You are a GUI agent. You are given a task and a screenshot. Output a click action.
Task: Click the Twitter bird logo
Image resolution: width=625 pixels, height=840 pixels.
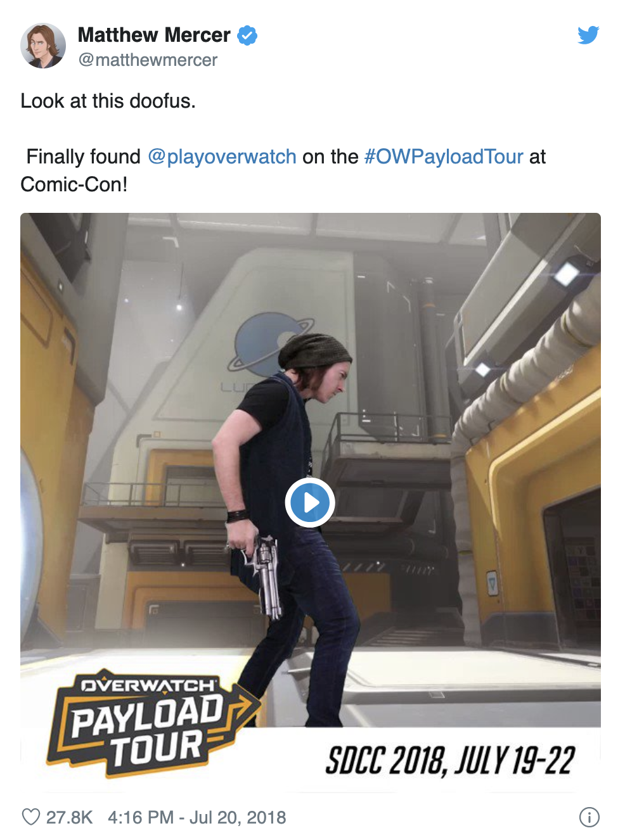click(588, 35)
